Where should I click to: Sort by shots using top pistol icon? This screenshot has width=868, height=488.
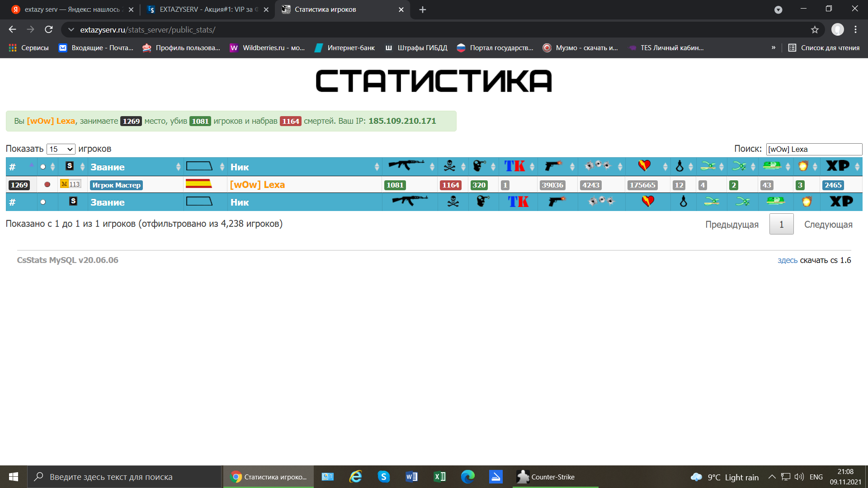coord(553,166)
